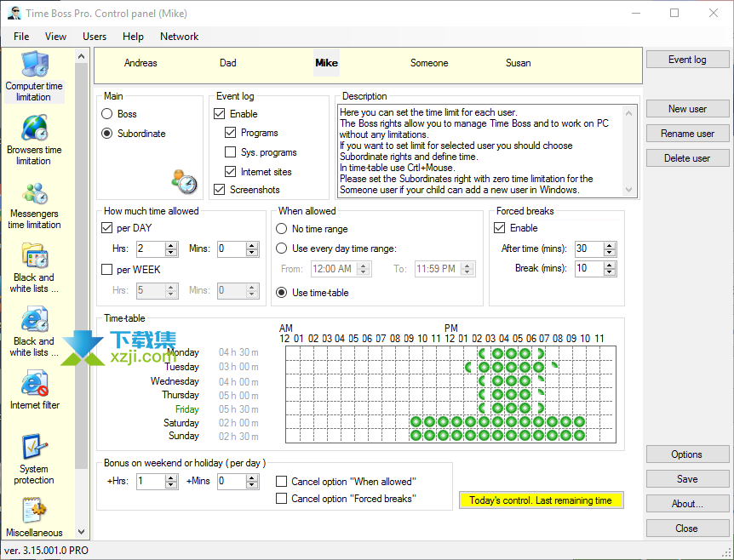Image resolution: width=734 pixels, height=560 pixels.
Task: Check Cancel option "Forced breaks"
Action: (x=281, y=499)
